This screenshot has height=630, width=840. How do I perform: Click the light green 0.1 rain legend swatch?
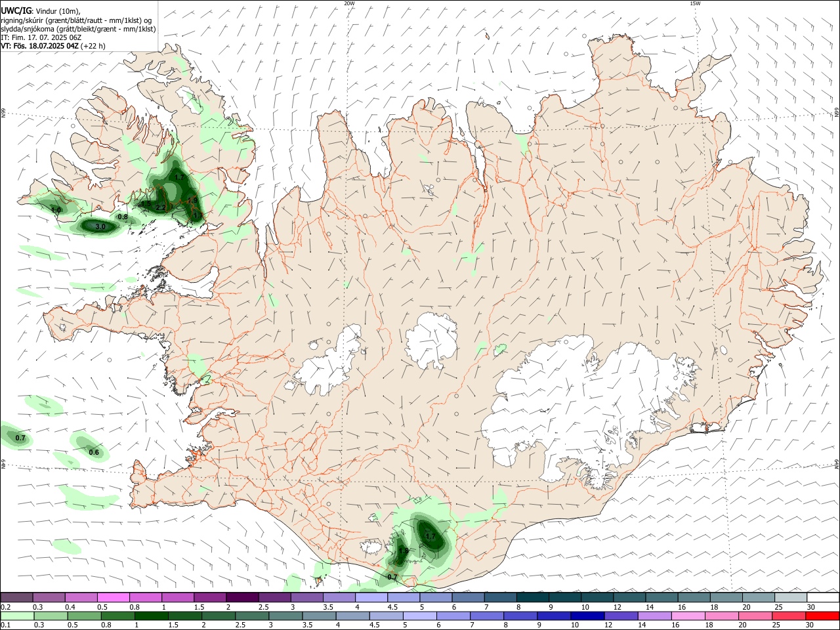tap(16, 616)
